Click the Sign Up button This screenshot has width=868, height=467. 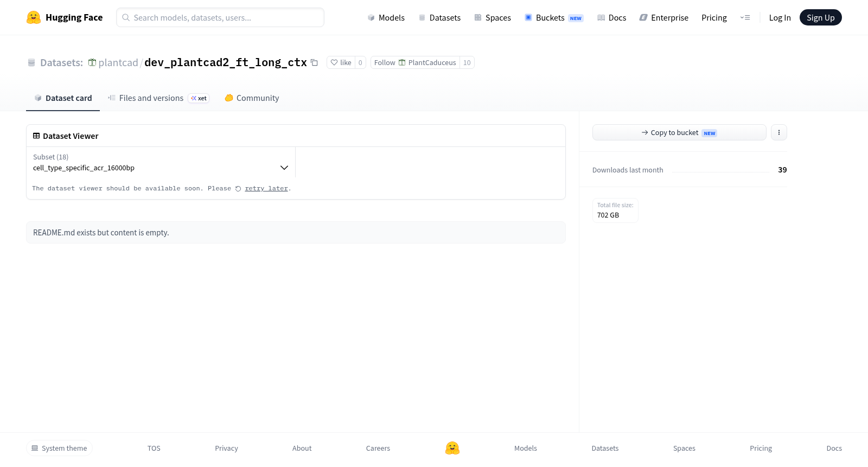(x=820, y=17)
